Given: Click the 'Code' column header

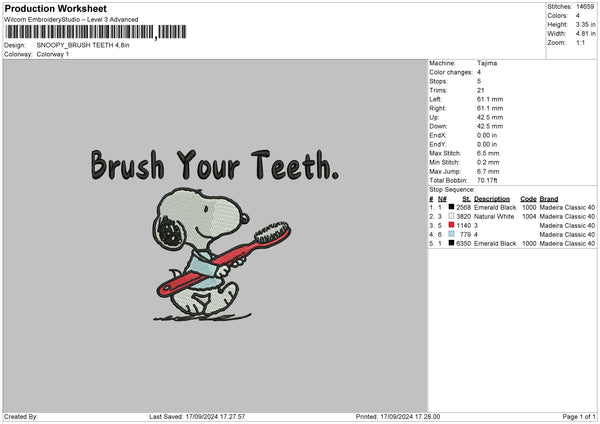Looking at the screenshot, I should coord(528,199).
